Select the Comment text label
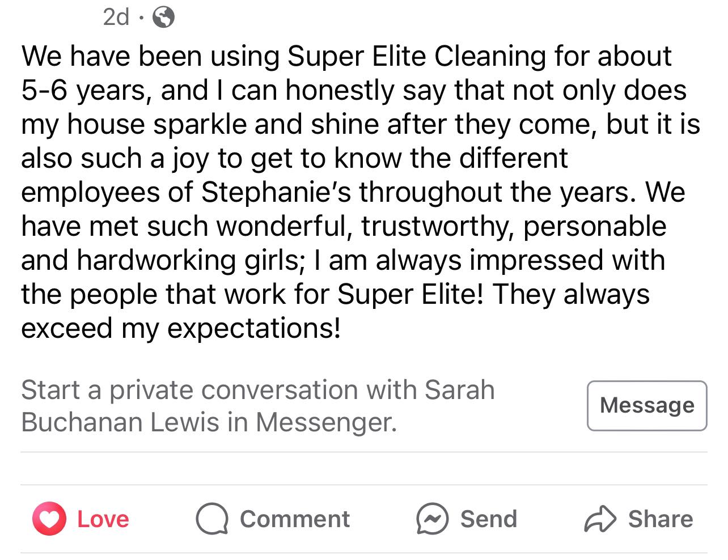The width and height of the screenshot is (728, 560). coord(294,519)
